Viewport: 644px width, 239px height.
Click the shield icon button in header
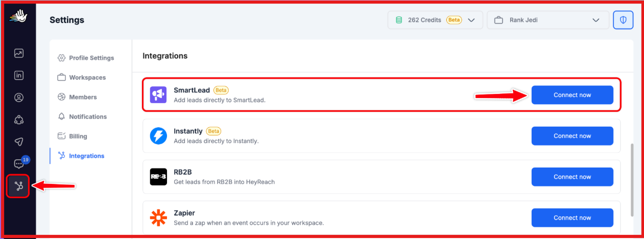click(623, 20)
